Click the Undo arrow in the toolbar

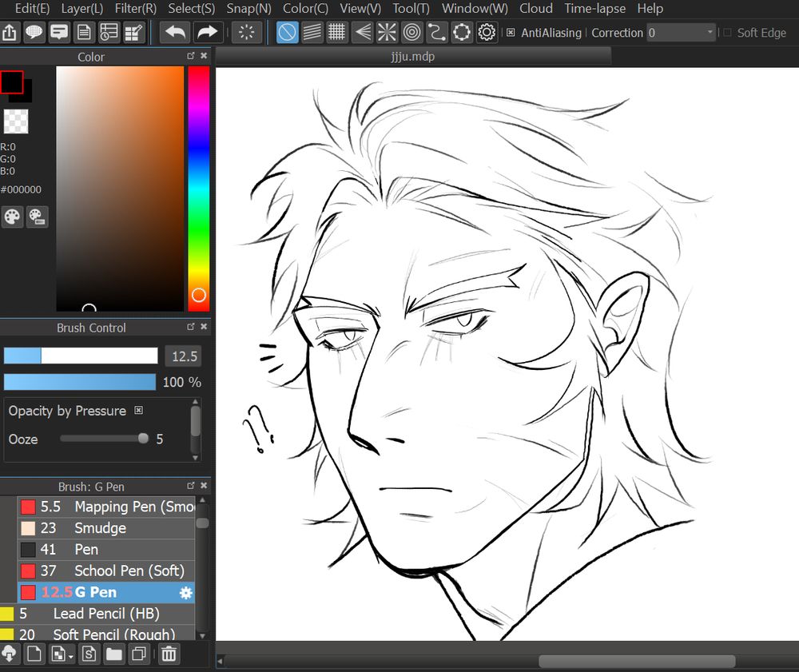[x=174, y=33]
